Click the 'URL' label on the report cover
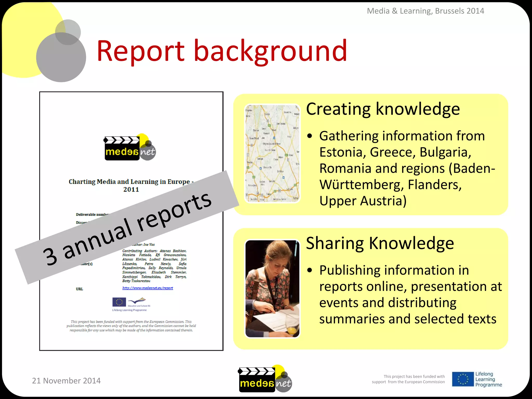Screen dimensions: 532x399 79,289
